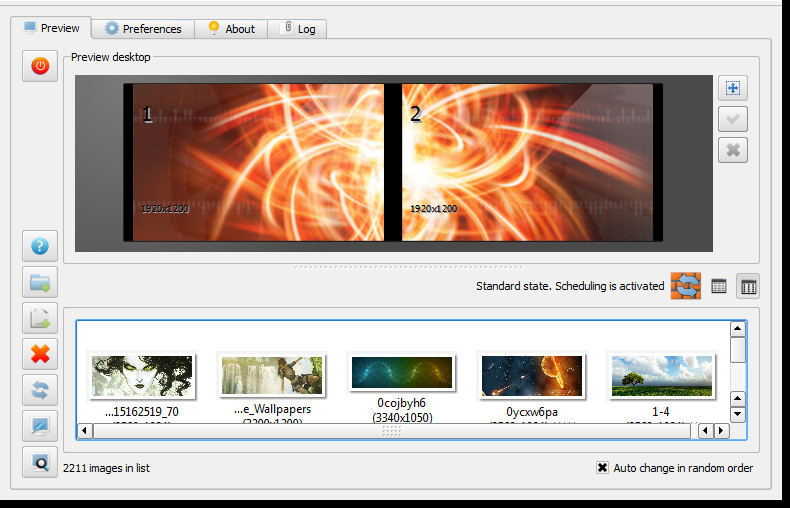Click the add file icon with green plus
Viewport: 790px width, 508px height.
pos(40,318)
